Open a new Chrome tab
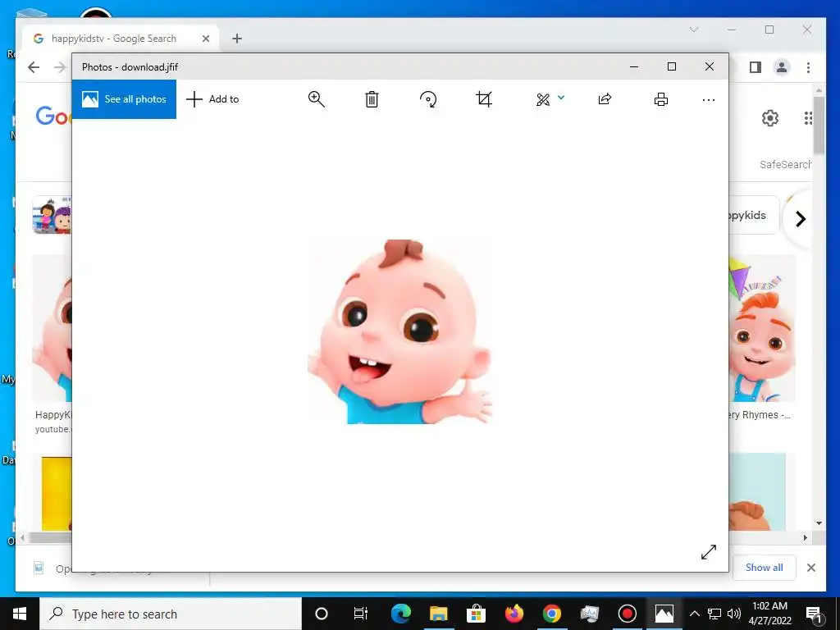The image size is (840, 630). (x=237, y=39)
